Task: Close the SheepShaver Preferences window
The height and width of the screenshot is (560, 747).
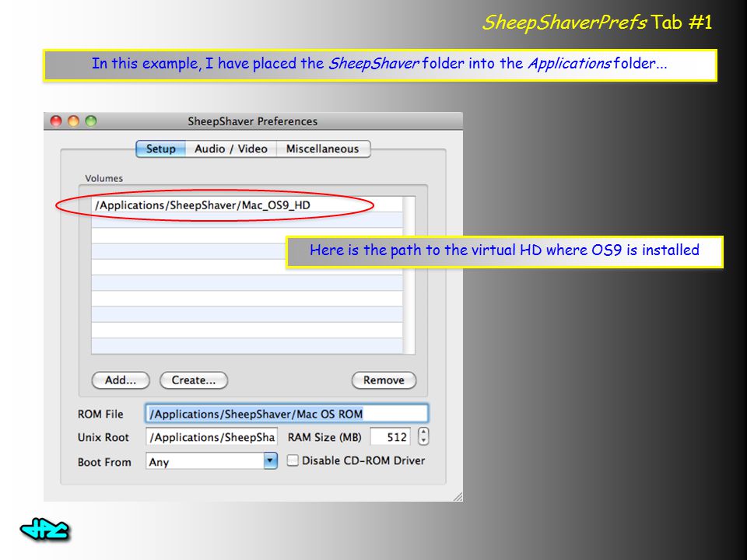Action: point(56,121)
